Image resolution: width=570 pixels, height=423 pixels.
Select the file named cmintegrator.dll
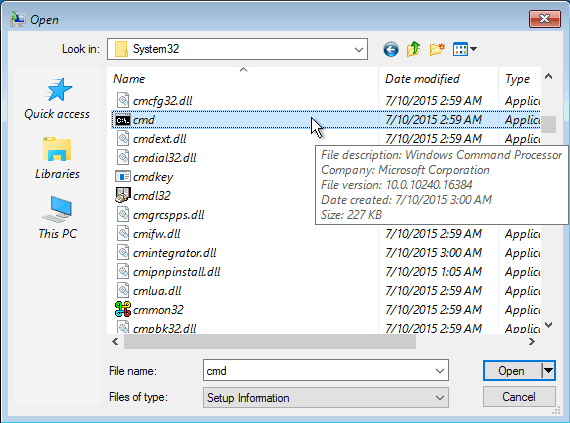(x=174, y=253)
